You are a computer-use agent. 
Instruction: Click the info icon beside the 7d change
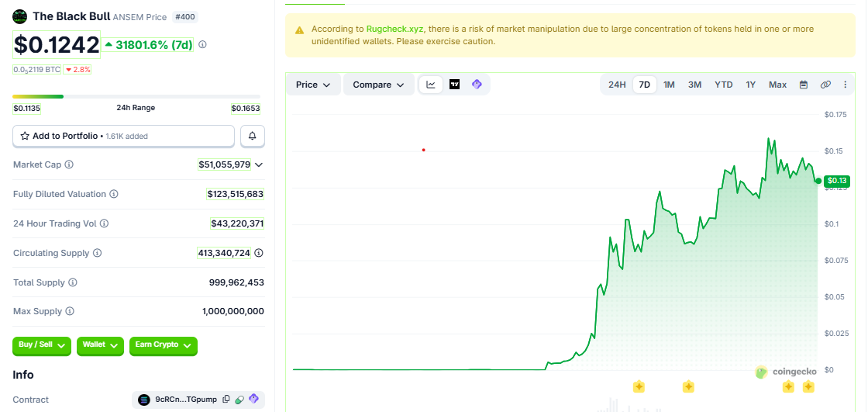pos(202,44)
